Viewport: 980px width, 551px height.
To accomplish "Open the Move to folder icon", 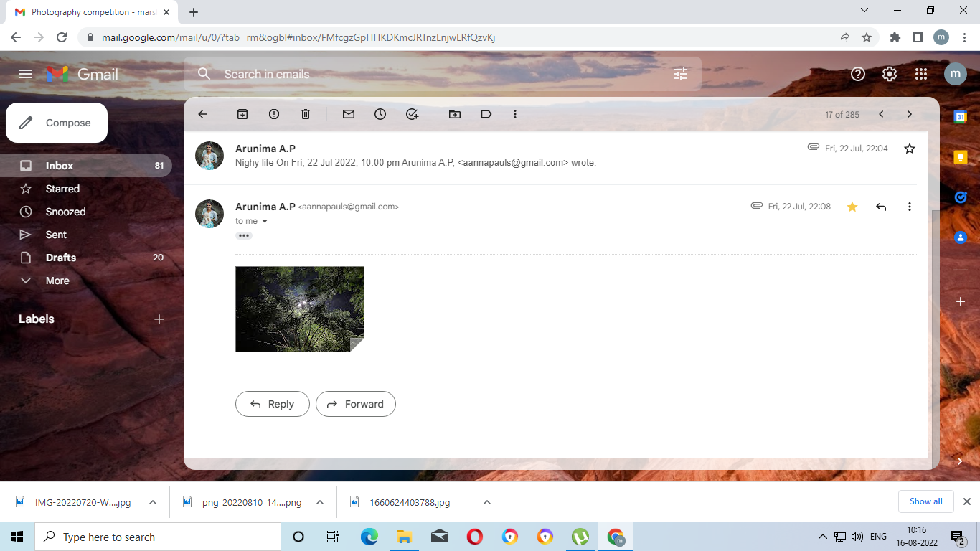I will (x=455, y=114).
